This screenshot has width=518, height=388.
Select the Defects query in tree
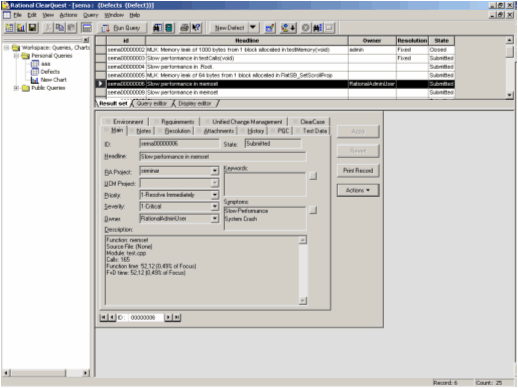pyautogui.click(x=50, y=72)
